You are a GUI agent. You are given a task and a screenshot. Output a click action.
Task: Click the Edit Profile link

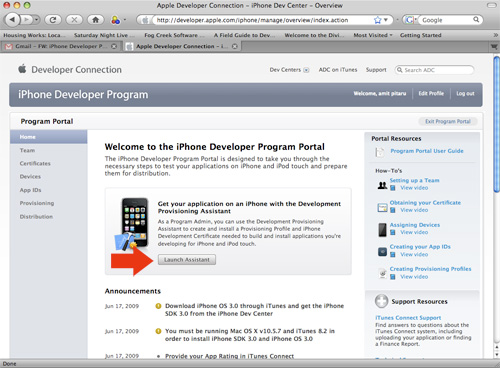[431, 93]
